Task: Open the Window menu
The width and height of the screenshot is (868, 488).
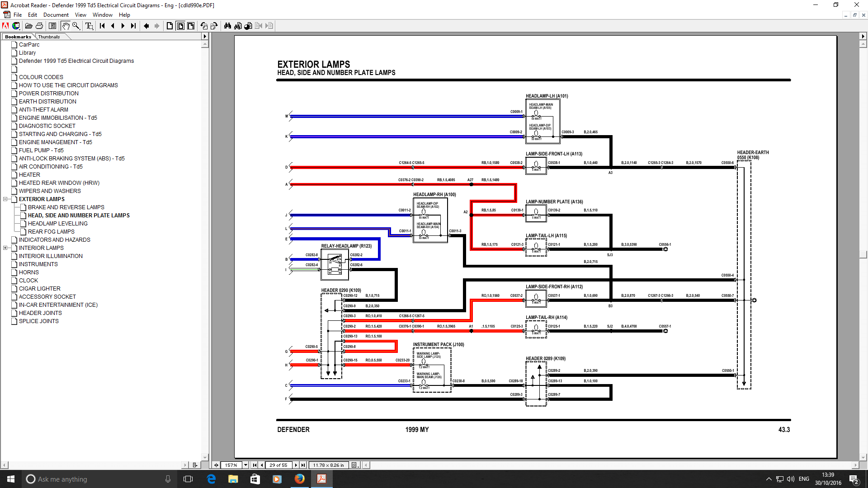Action: 103,15
